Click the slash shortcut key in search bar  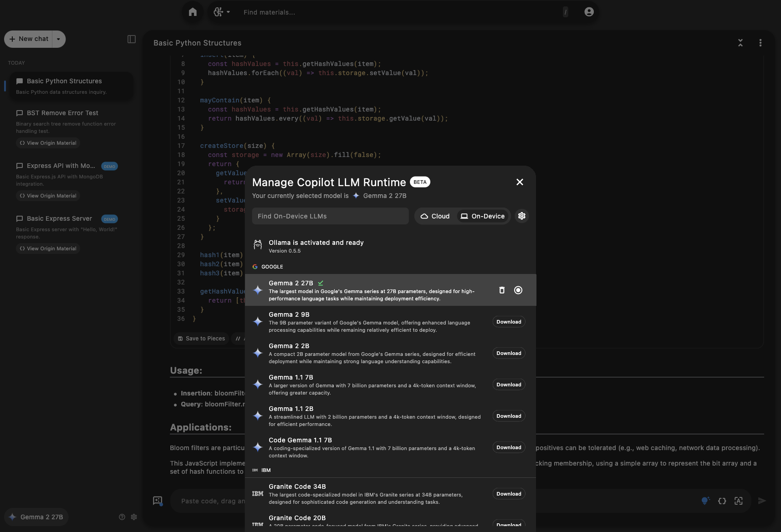pos(566,12)
